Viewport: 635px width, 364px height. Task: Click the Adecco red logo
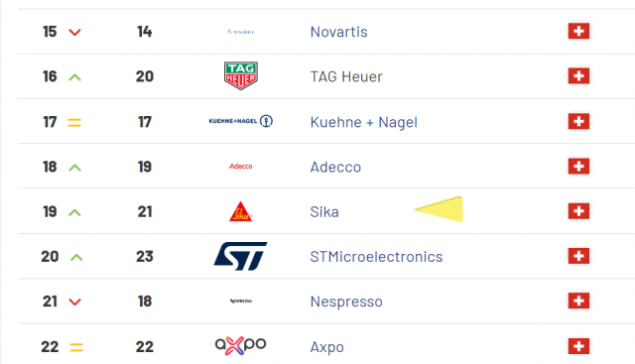[240, 167]
